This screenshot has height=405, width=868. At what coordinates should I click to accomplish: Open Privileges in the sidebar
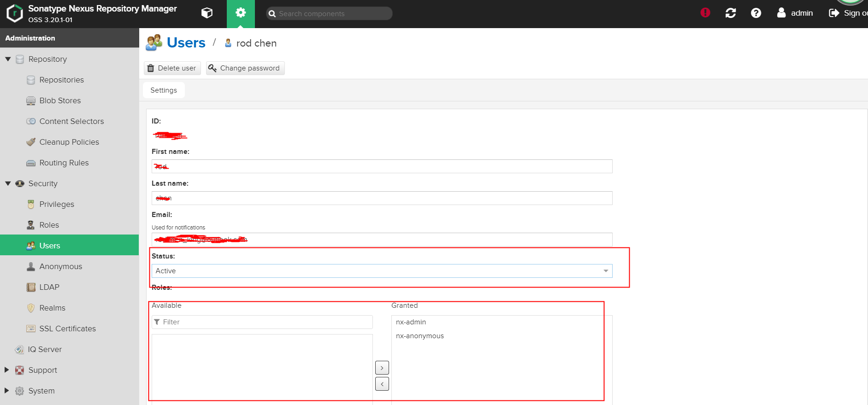pyautogui.click(x=69, y=204)
